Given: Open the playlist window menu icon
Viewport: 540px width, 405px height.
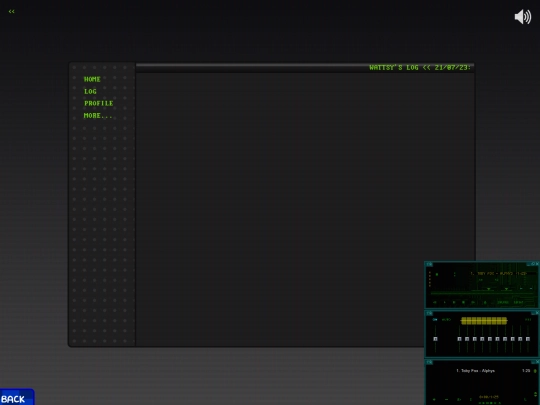Looking at the screenshot, I should (429, 362).
